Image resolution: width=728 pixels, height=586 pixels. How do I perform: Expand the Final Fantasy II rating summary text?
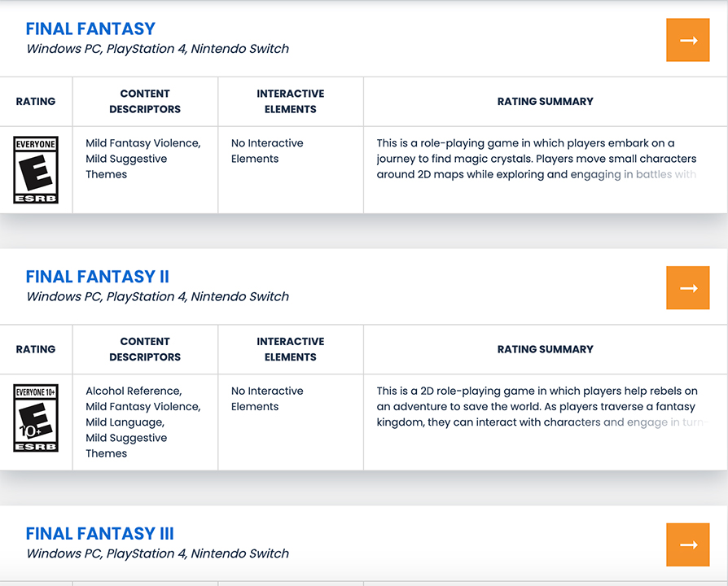(537, 407)
